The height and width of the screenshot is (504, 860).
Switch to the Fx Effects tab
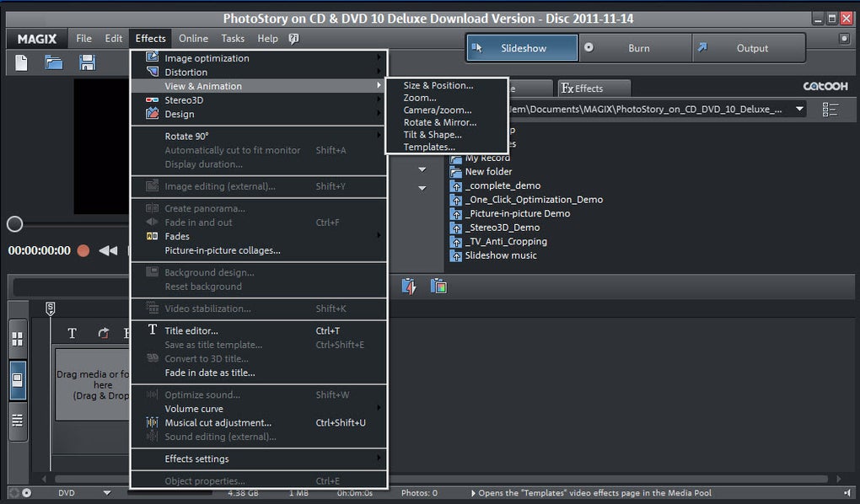click(x=594, y=88)
